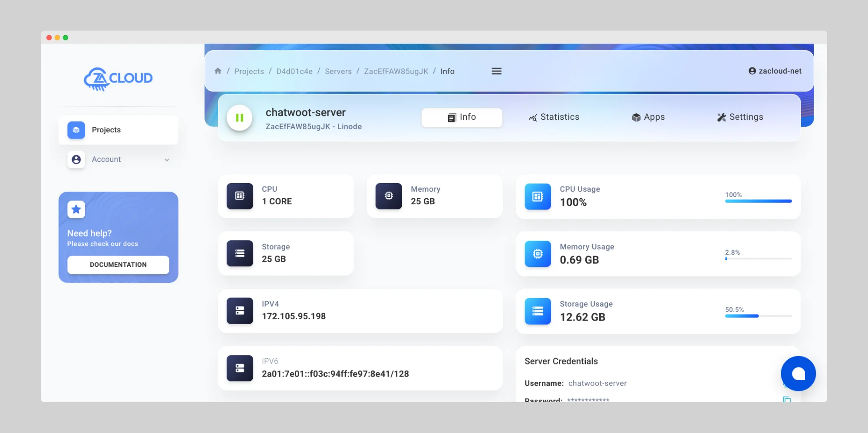Open the home breadcrumb icon
This screenshot has height=433, width=868.
[x=218, y=71]
